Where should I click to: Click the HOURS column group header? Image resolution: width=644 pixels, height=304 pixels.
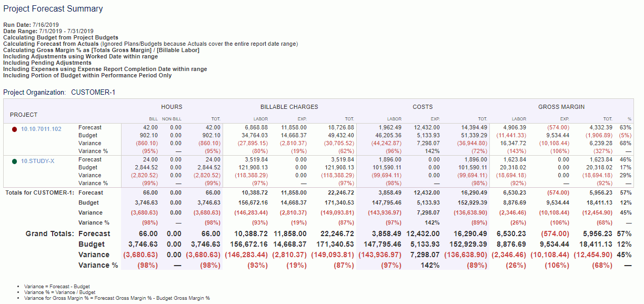click(171, 107)
